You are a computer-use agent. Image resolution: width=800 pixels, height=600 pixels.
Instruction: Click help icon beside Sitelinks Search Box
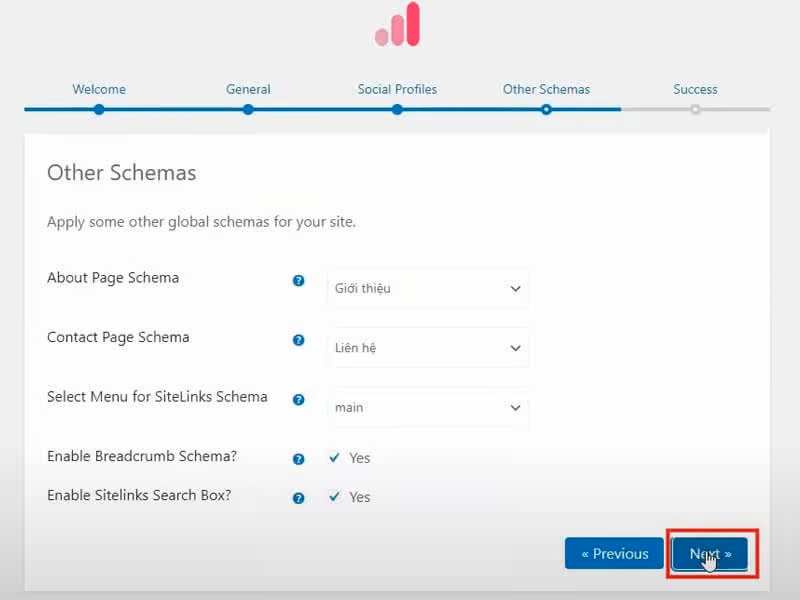coord(298,497)
